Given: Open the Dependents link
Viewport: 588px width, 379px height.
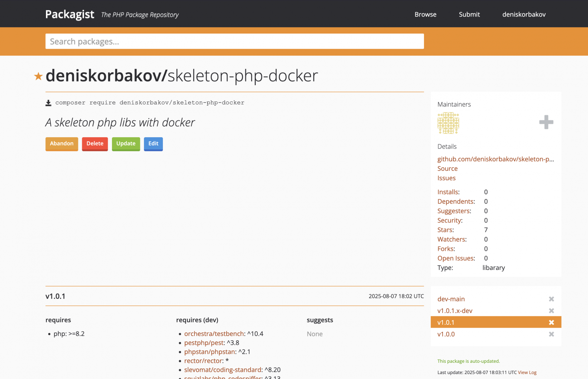Looking at the screenshot, I should (x=456, y=201).
